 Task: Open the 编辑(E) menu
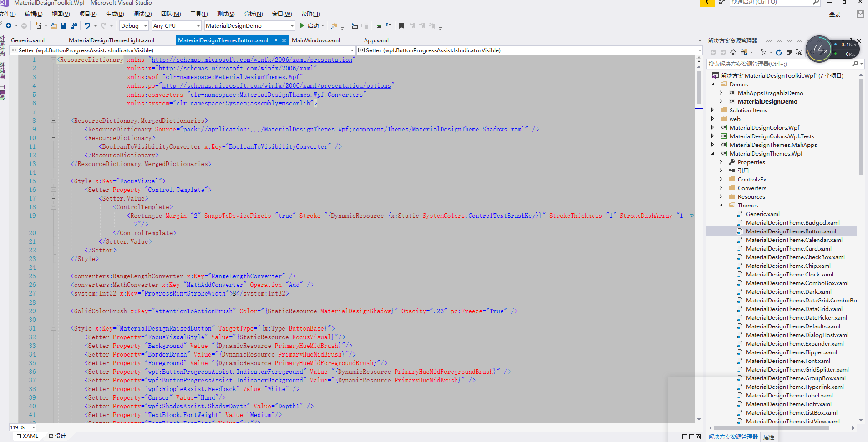[34, 14]
